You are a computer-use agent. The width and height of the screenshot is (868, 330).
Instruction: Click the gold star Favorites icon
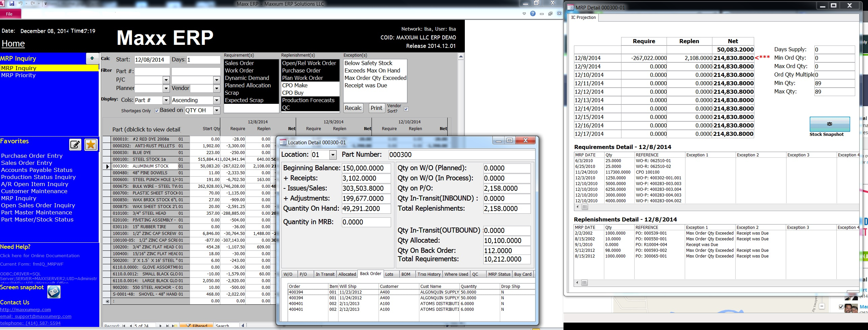91,145
